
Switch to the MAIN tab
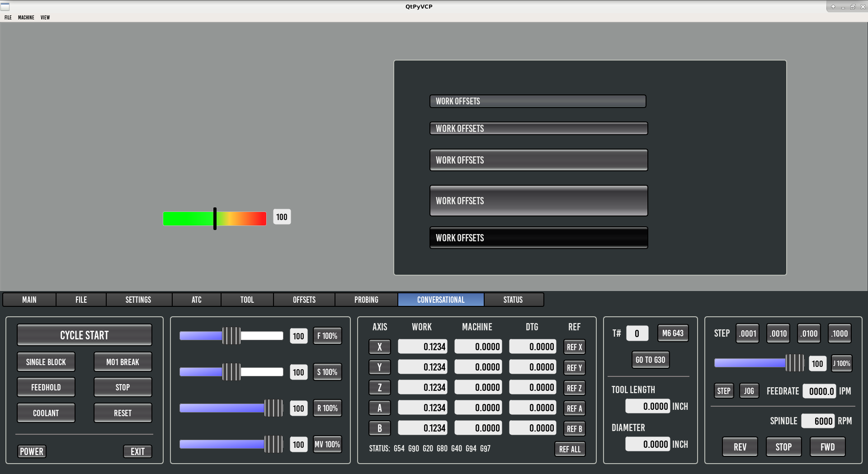[x=29, y=300]
